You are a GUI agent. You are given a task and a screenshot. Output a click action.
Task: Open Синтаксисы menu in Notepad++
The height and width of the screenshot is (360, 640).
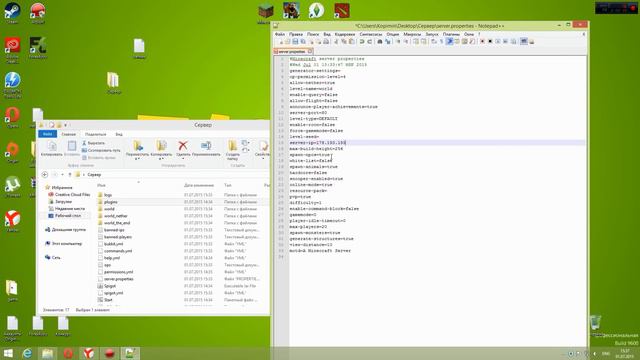(371, 34)
